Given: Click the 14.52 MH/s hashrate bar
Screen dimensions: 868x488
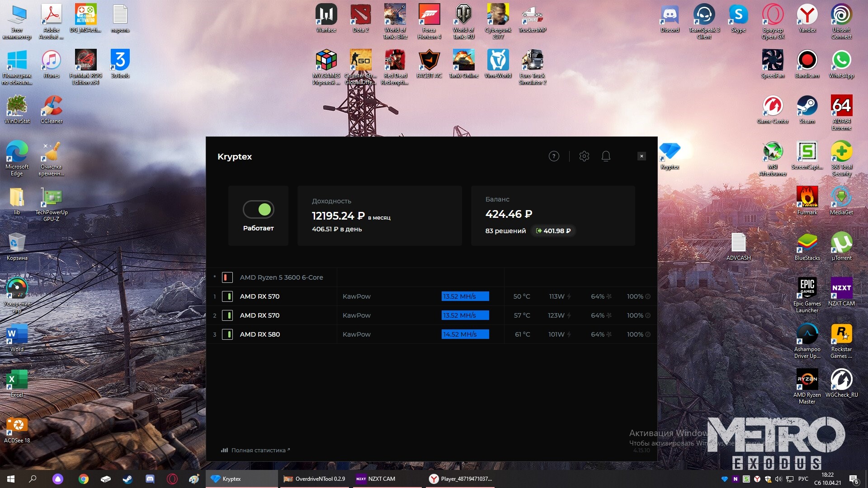Looking at the screenshot, I should [465, 334].
